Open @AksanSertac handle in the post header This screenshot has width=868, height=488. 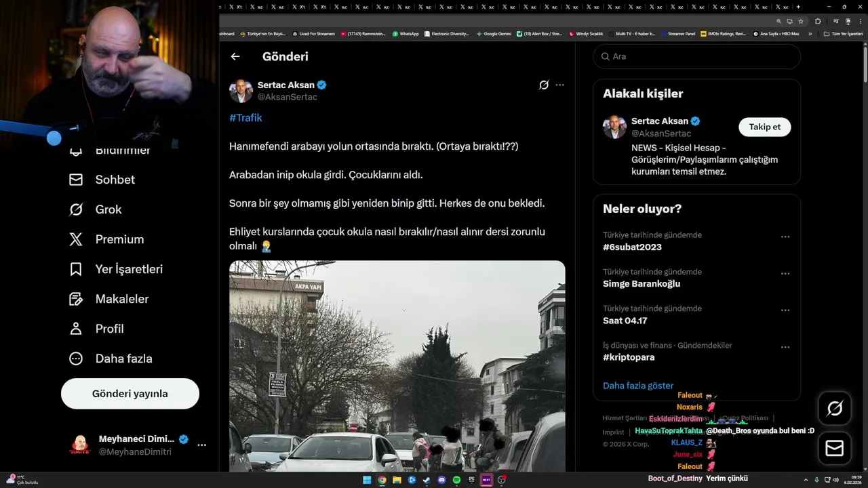pos(288,97)
